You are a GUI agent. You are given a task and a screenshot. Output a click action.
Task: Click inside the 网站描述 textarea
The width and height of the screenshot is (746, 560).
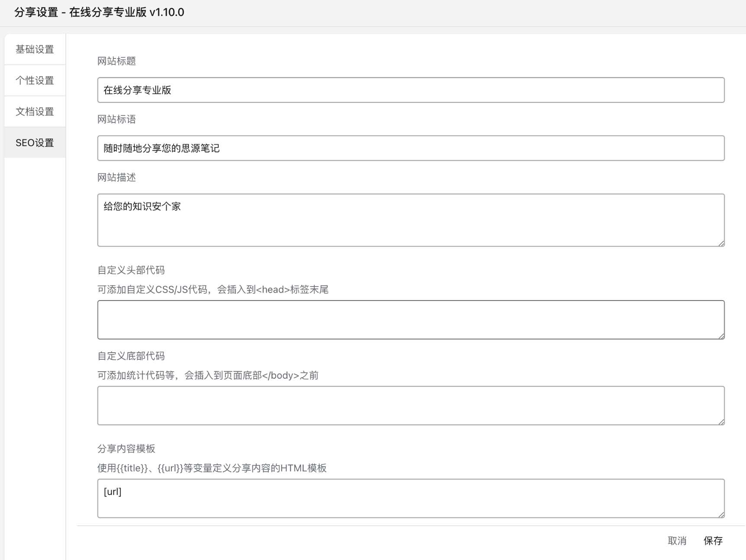(410, 220)
